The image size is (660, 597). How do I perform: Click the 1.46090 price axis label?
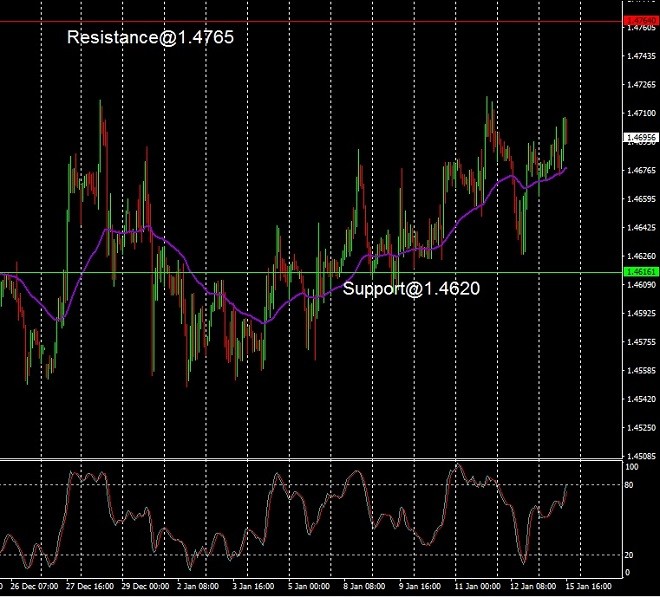[x=641, y=285]
